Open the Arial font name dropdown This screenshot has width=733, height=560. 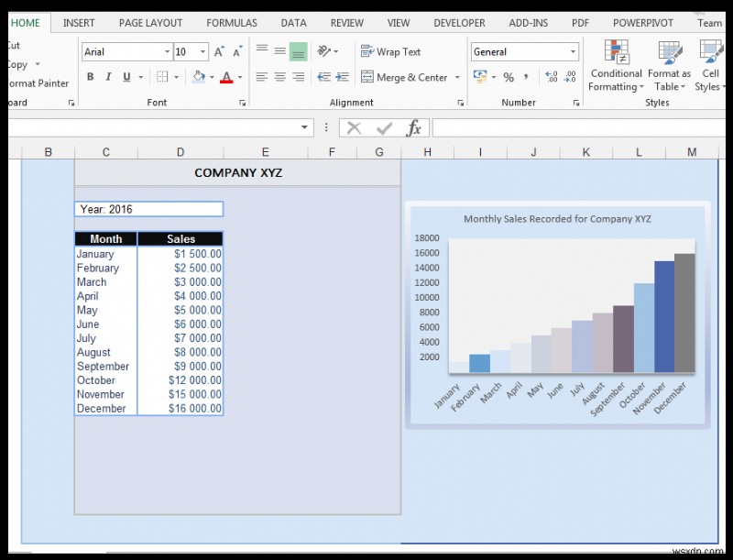(168, 51)
